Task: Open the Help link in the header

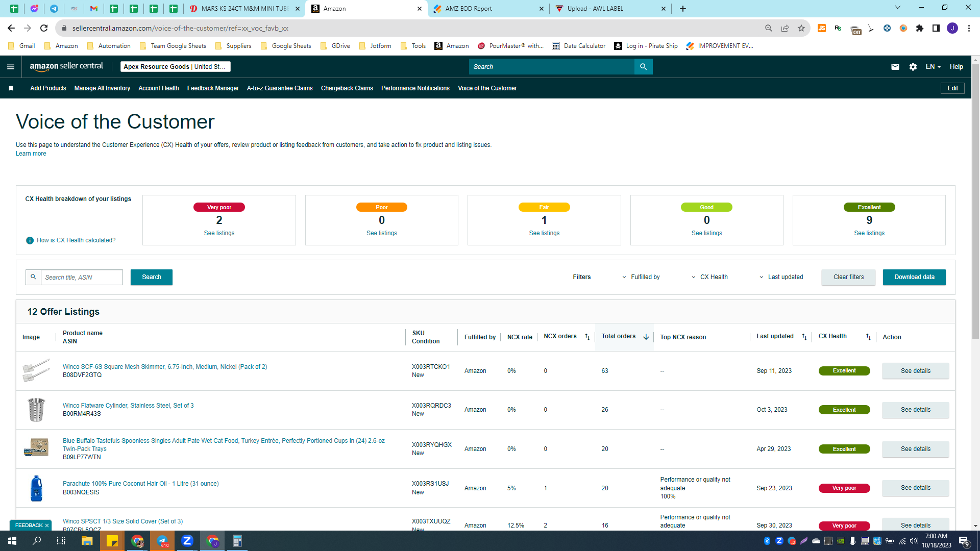Action: tap(957, 67)
